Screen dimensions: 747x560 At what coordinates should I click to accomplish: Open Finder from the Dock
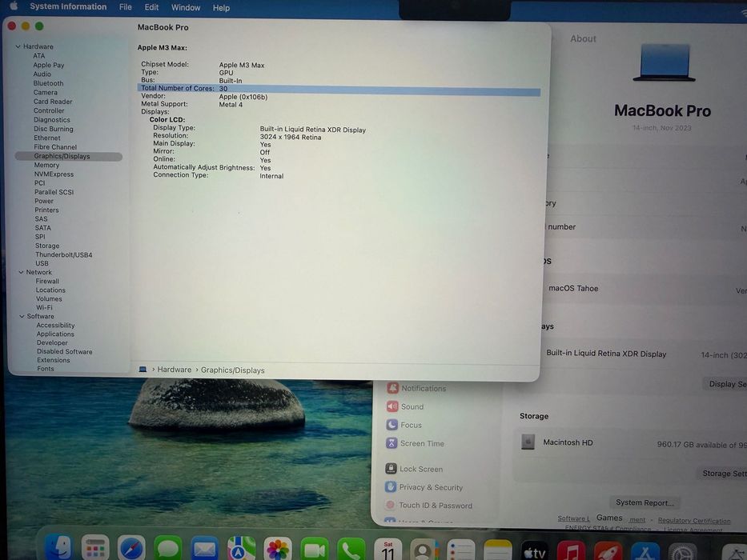(58, 548)
